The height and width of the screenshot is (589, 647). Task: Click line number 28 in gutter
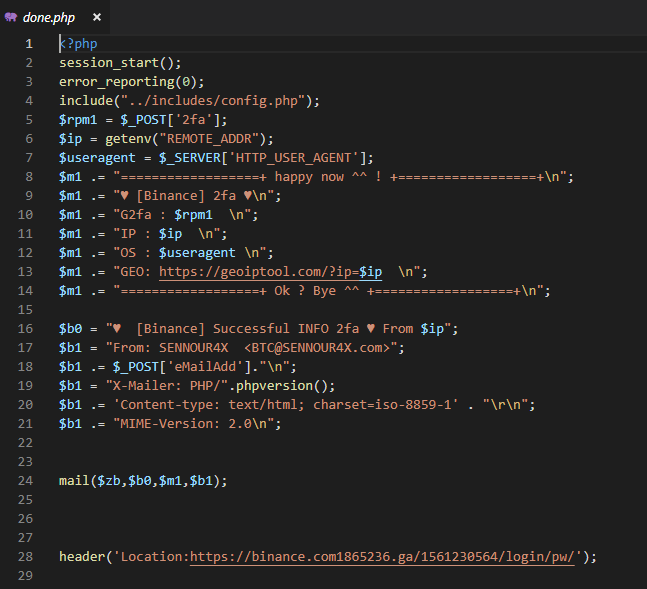tap(25, 556)
